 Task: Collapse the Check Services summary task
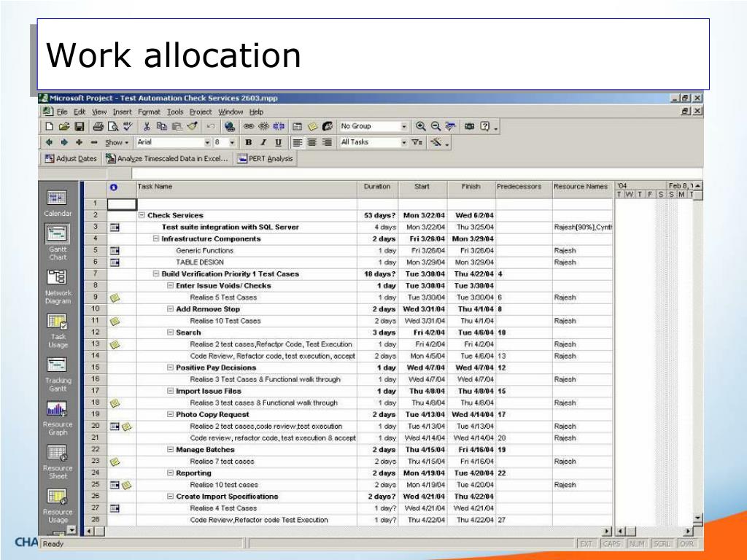click(142, 215)
